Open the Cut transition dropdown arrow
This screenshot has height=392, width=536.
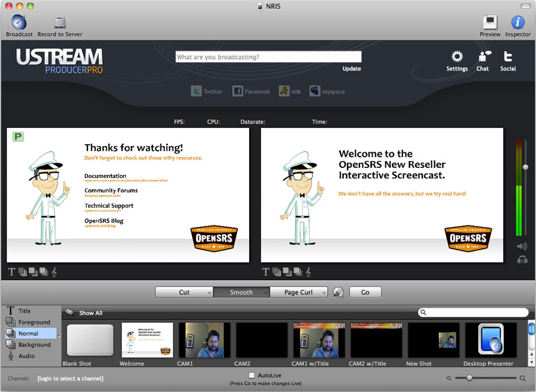pyautogui.click(x=209, y=293)
